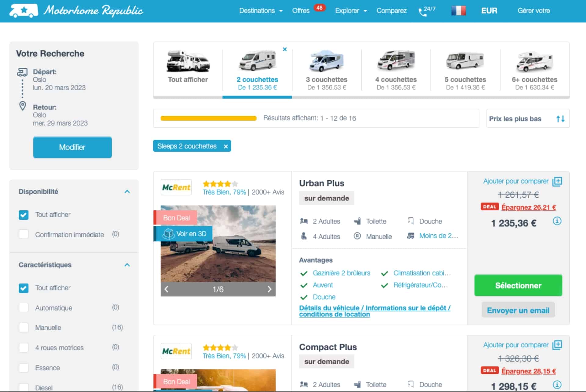Check the 4 roues motrices filter
586x392 pixels.
click(x=24, y=347)
